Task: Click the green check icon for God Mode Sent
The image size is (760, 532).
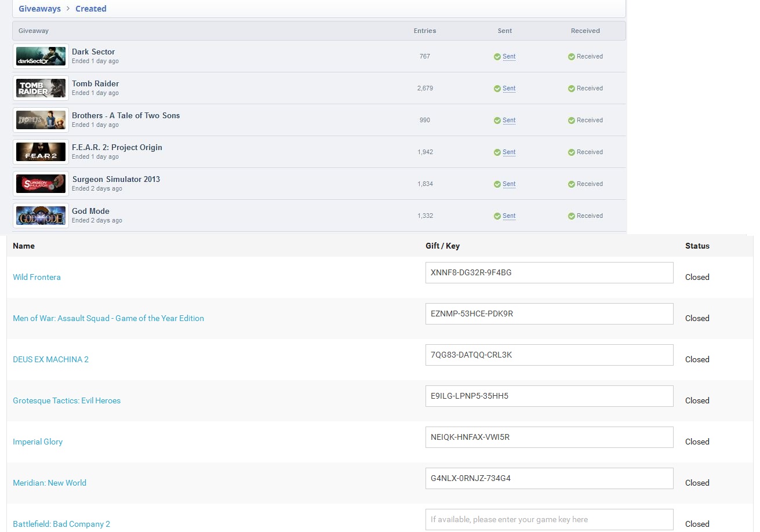Action: tap(497, 216)
